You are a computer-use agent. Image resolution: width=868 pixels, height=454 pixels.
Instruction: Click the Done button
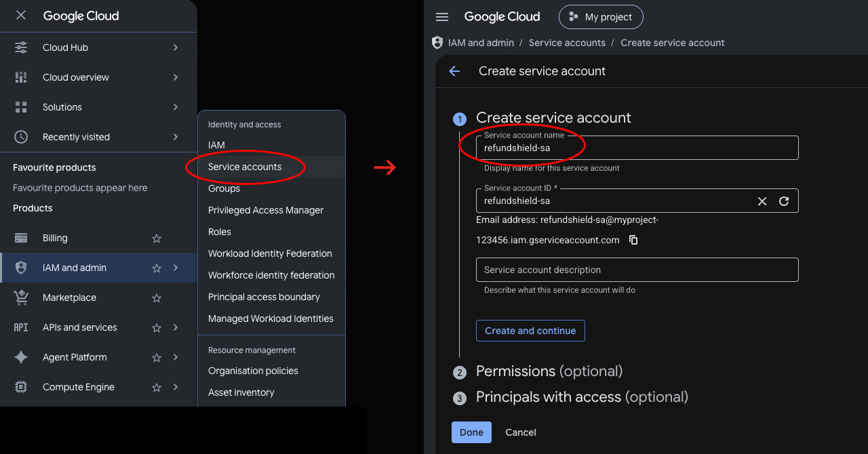coord(471,432)
